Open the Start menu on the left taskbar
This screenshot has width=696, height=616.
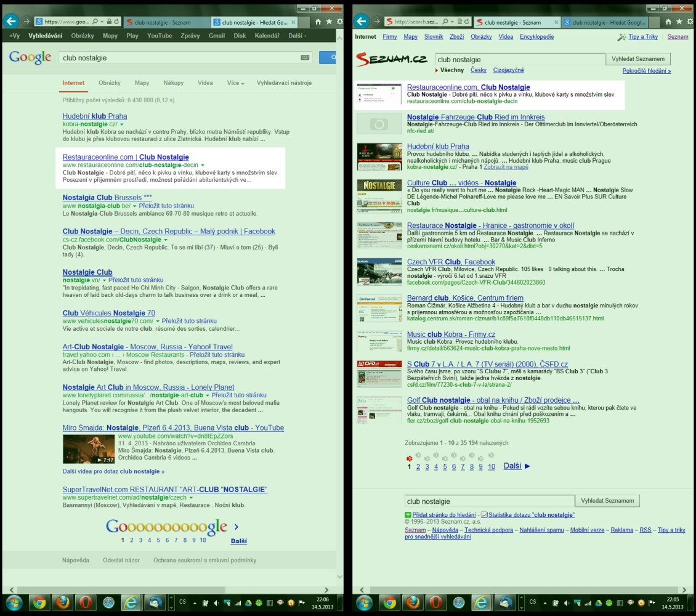14,602
